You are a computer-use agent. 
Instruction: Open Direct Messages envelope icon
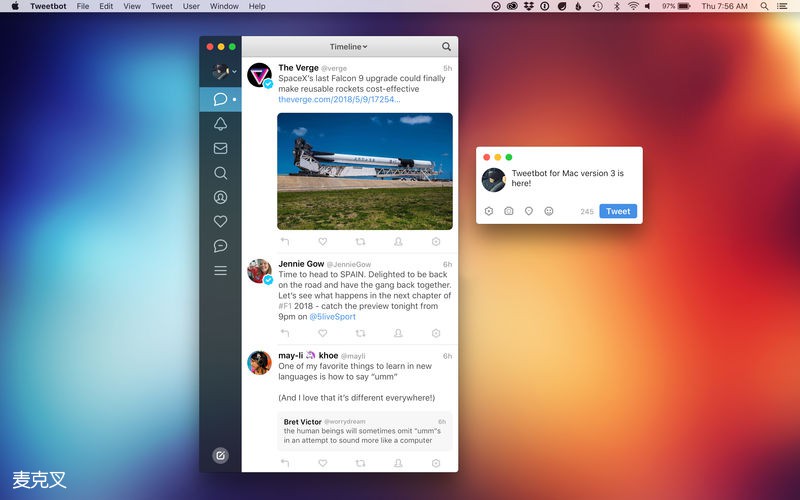click(220, 148)
